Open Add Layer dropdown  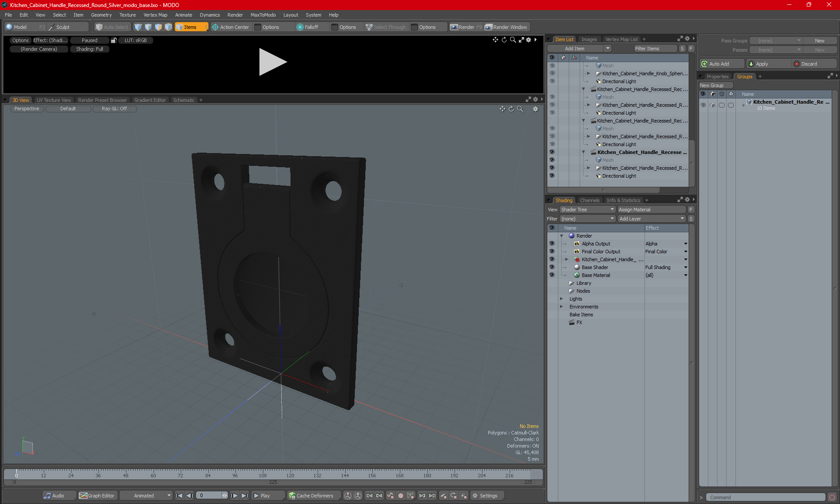(651, 219)
